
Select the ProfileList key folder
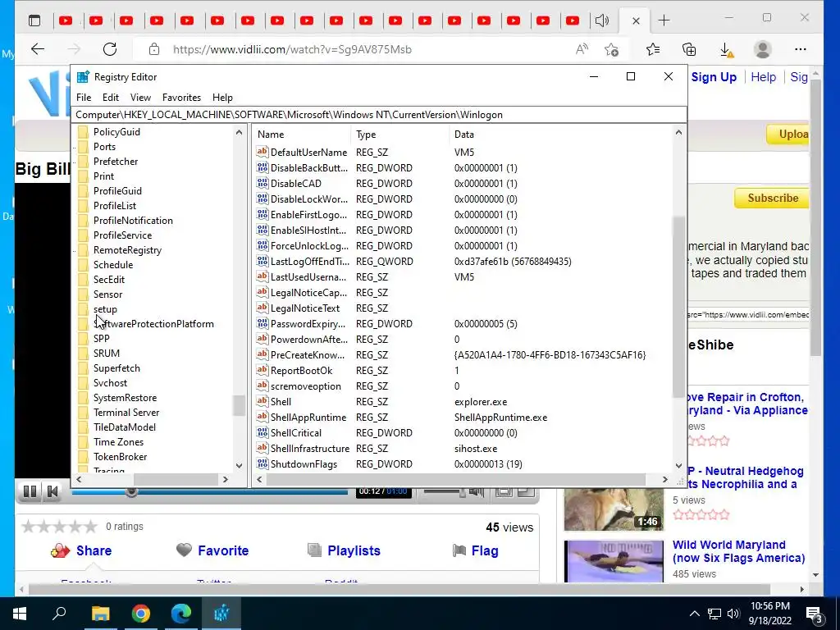(115, 206)
